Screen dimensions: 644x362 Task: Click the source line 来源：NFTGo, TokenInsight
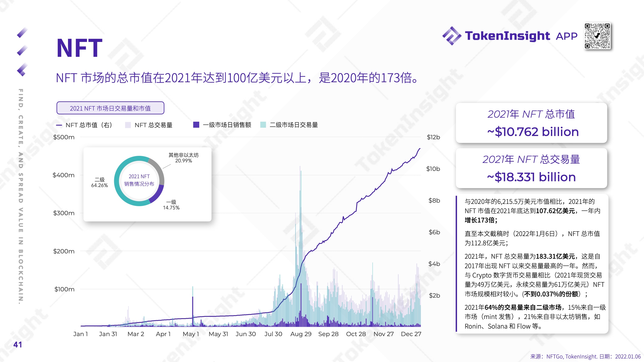click(x=585, y=356)
